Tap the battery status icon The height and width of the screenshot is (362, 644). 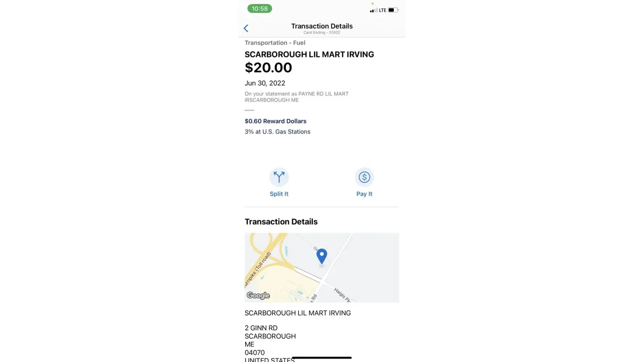click(393, 10)
